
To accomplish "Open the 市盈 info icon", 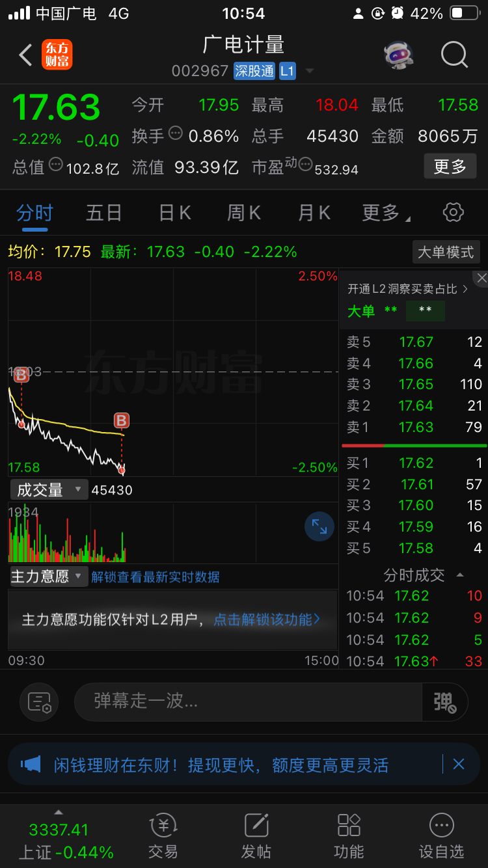I will tap(305, 165).
